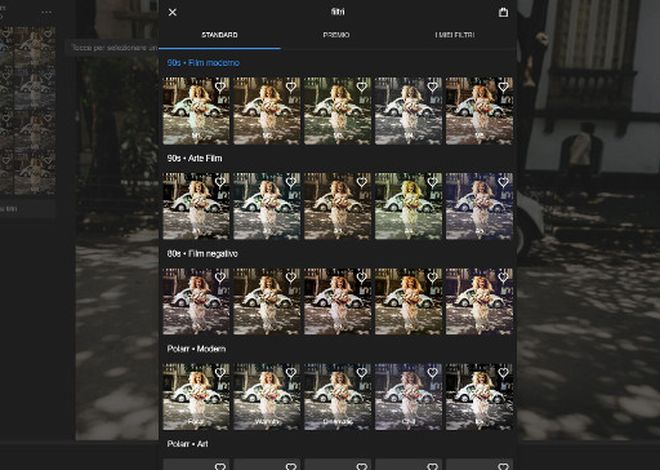Mark second 80s Film negativo filter as favorite

point(291,277)
